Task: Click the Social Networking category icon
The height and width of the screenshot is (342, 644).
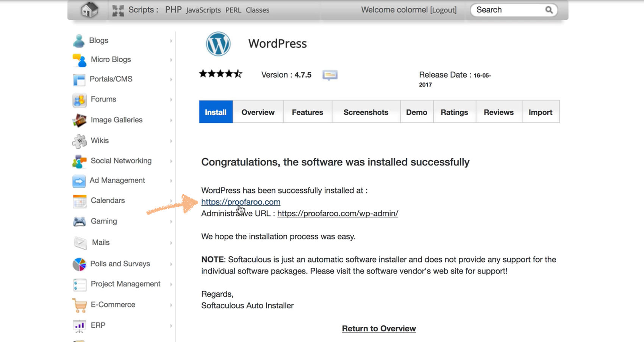Action: click(x=80, y=161)
